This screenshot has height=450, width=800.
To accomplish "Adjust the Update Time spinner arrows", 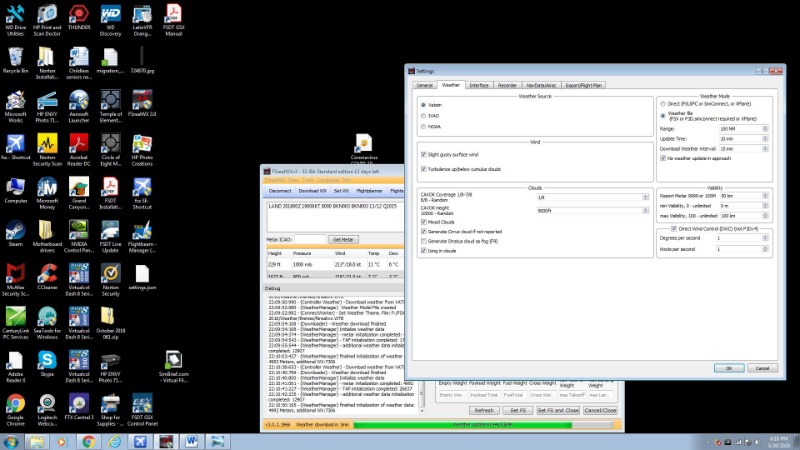I will [x=765, y=139].
